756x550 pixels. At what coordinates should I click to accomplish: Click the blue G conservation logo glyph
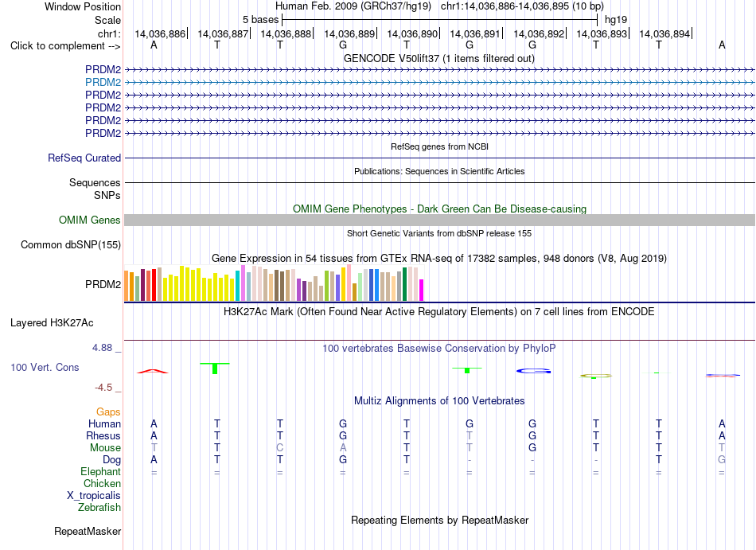coord(534,371)
